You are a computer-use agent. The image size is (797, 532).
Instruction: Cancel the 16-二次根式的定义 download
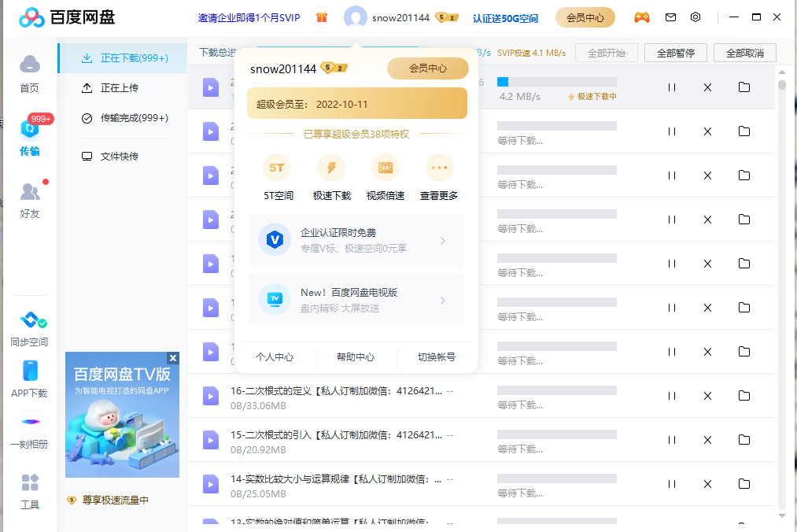(707, 396)
